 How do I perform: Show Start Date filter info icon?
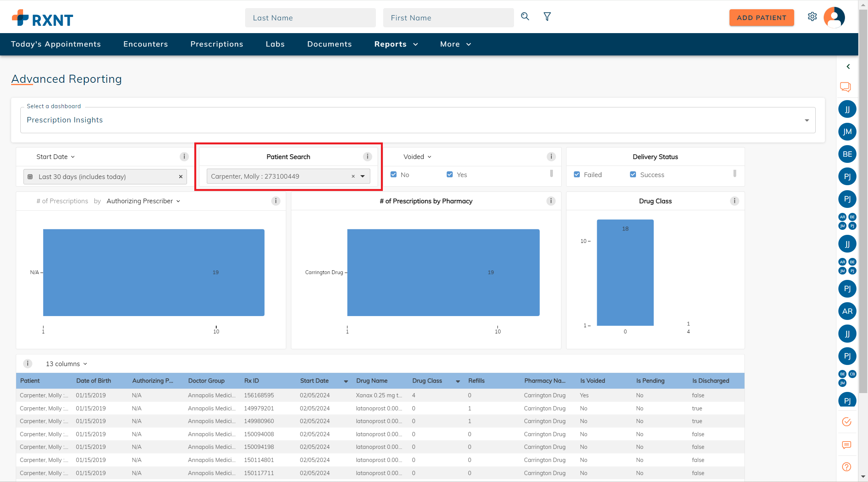click(x=184, y=157)
